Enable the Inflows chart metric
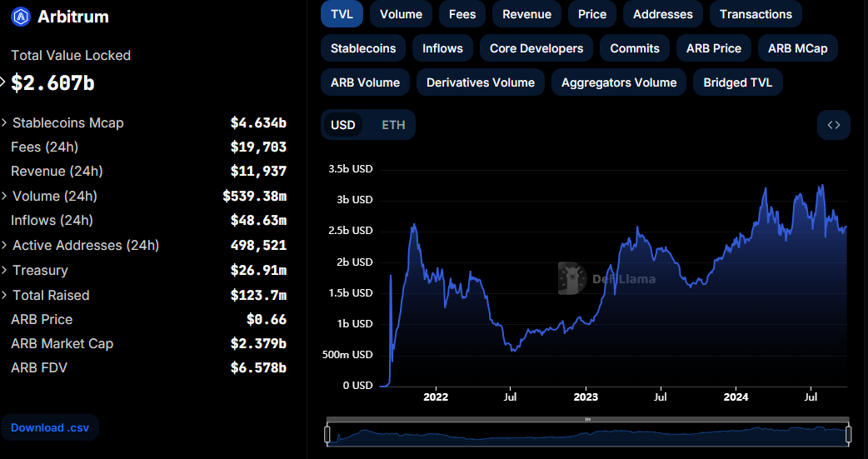The width and height of the screenshot is (868, 459). 442,48
